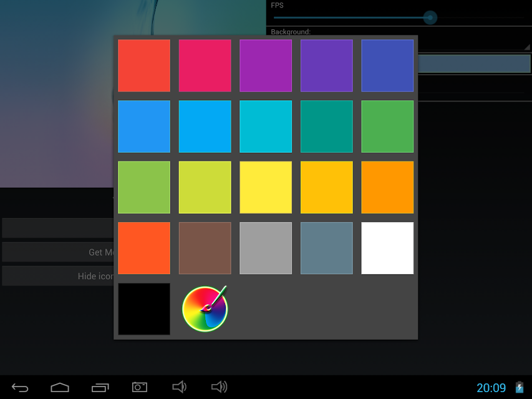Choose the black color swatch
The height and width of the screenshot is (399, 532).
pyautogui.click(x=144, y=309)
